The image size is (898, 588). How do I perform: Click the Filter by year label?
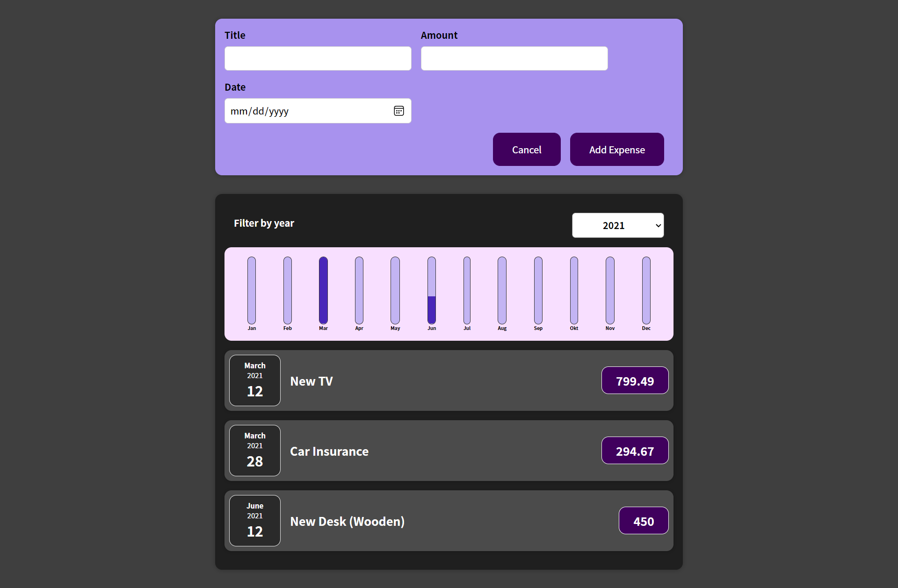(x=264, y=223)
